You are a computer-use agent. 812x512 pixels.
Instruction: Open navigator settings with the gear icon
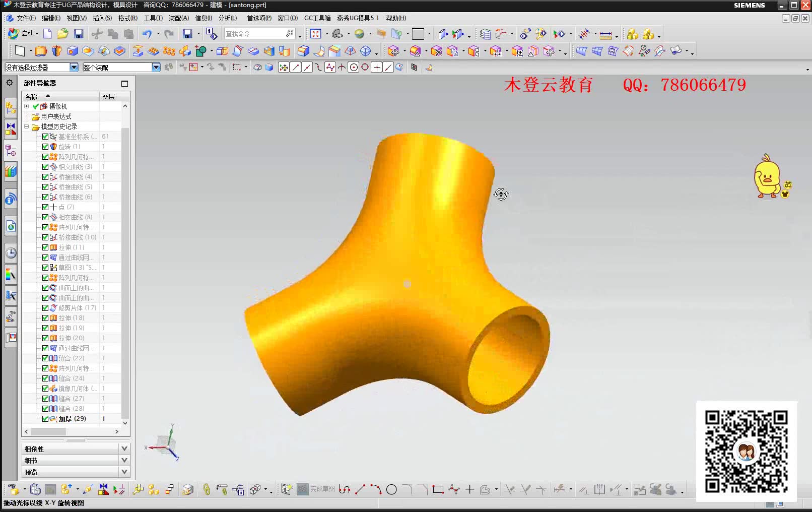(x=10, y=83)
